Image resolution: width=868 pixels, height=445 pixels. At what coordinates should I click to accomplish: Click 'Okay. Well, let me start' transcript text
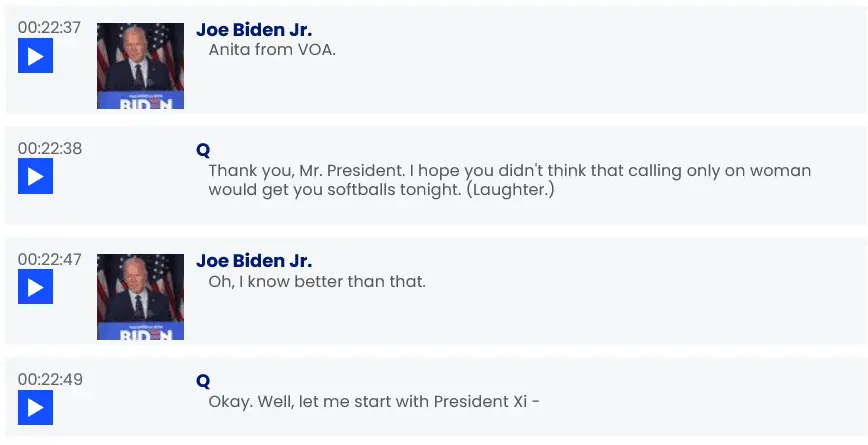(319, 401)
